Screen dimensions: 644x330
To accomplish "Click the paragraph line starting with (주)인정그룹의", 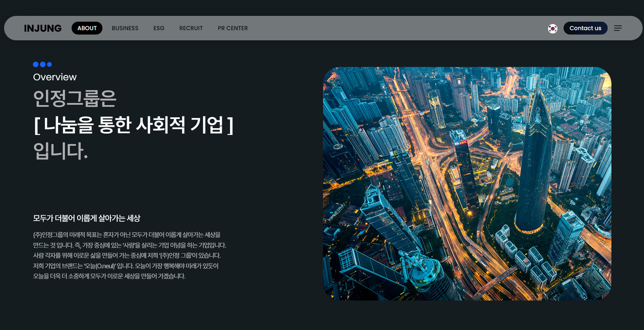I will pyautogui.click(x=127, y=235).
